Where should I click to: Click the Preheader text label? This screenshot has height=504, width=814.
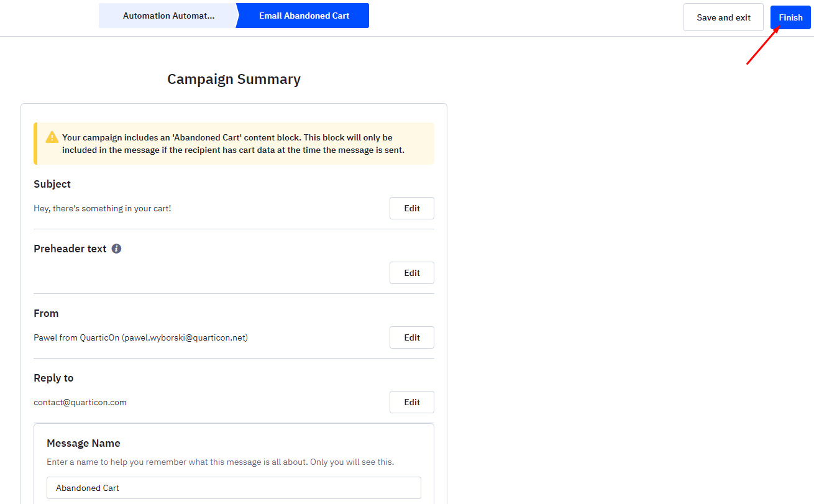[70, 249]
